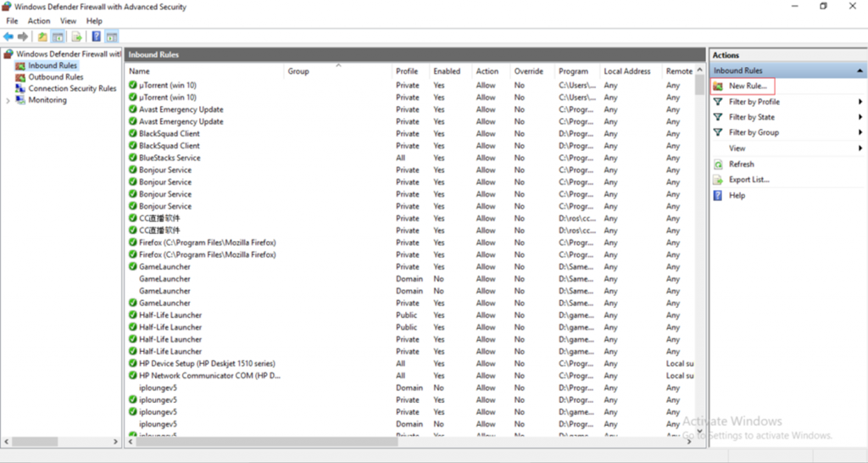Click the funnel icon beside Filter by Profile

[718, 102]
